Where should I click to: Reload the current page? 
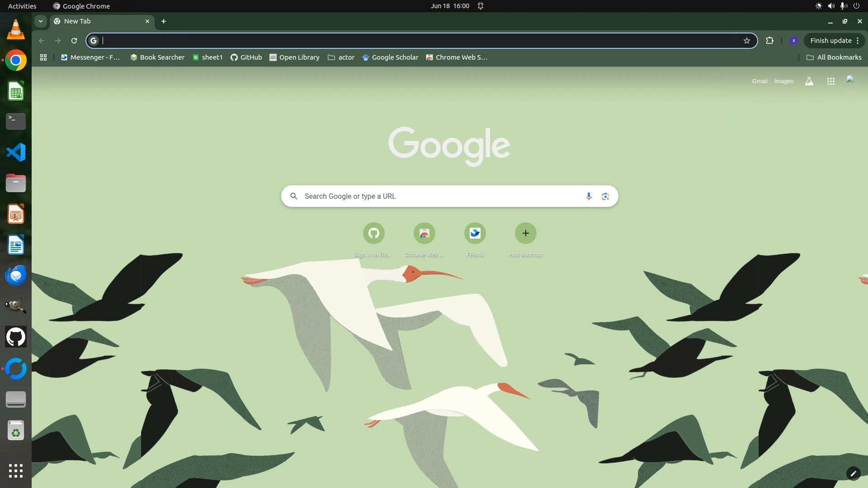point(74,41)
